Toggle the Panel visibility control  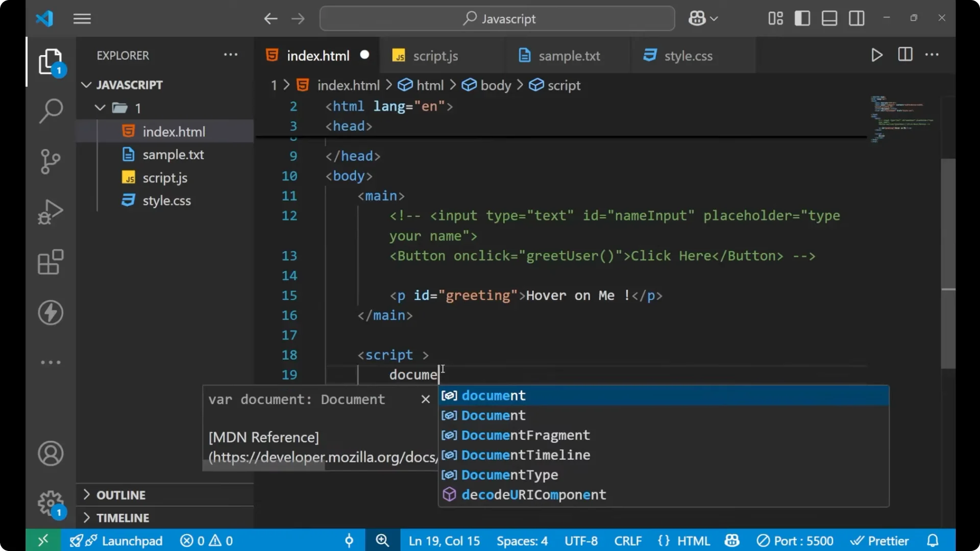pos(829,18)
